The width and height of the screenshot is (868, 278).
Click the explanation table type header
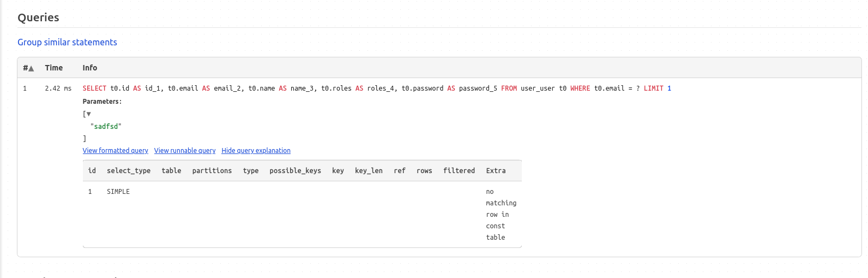[251, 171]
